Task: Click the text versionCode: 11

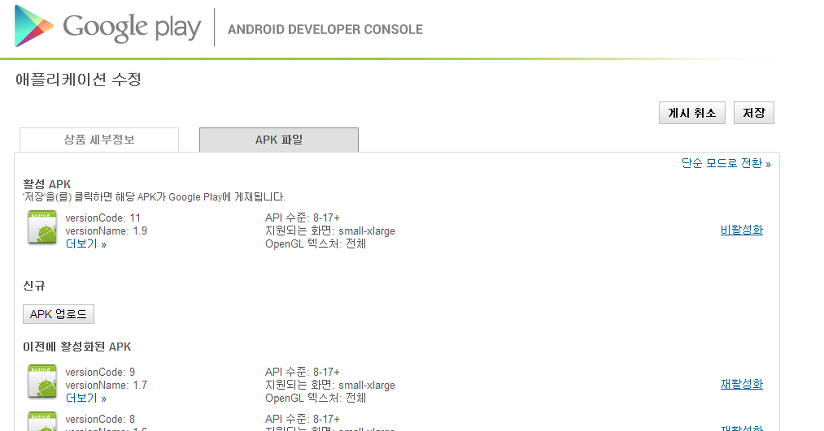Action: (x=103, y=218)
